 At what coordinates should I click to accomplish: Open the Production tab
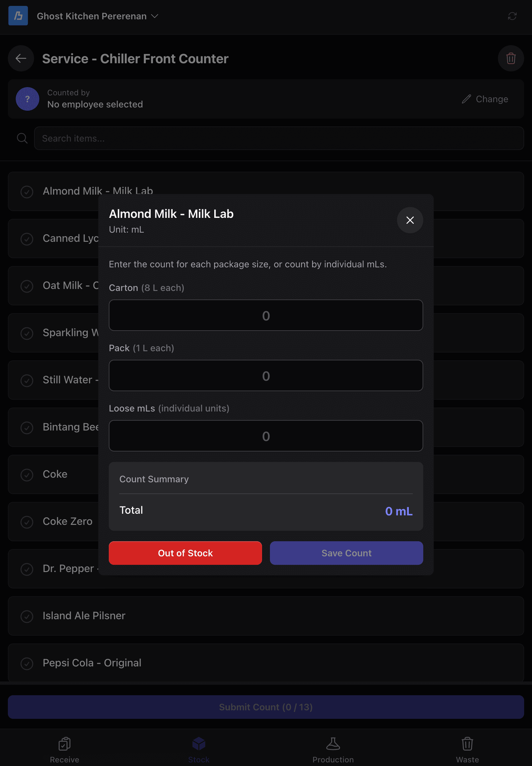[x=333, y=750]
